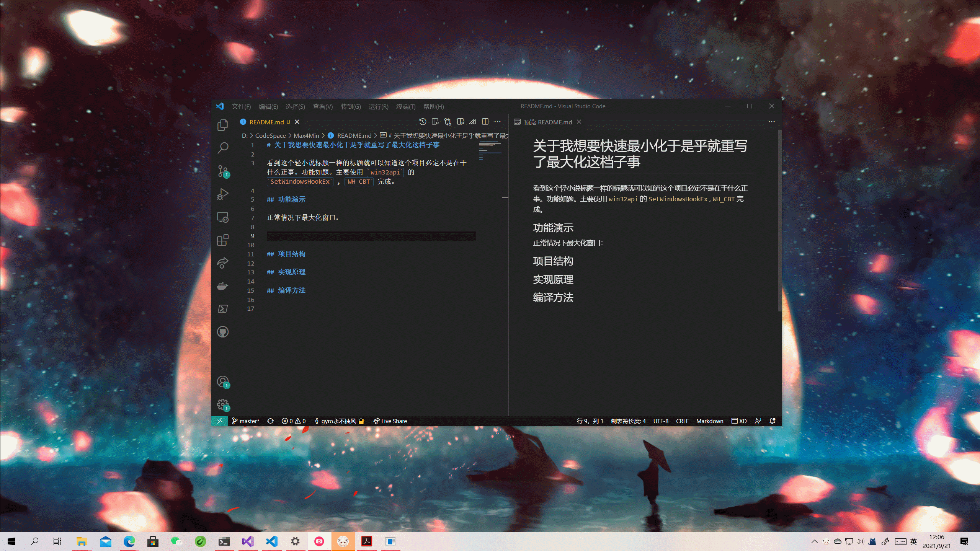Click the Git history clock icon
Viewport: 980px width, 551px height.
tap(423, 122)
